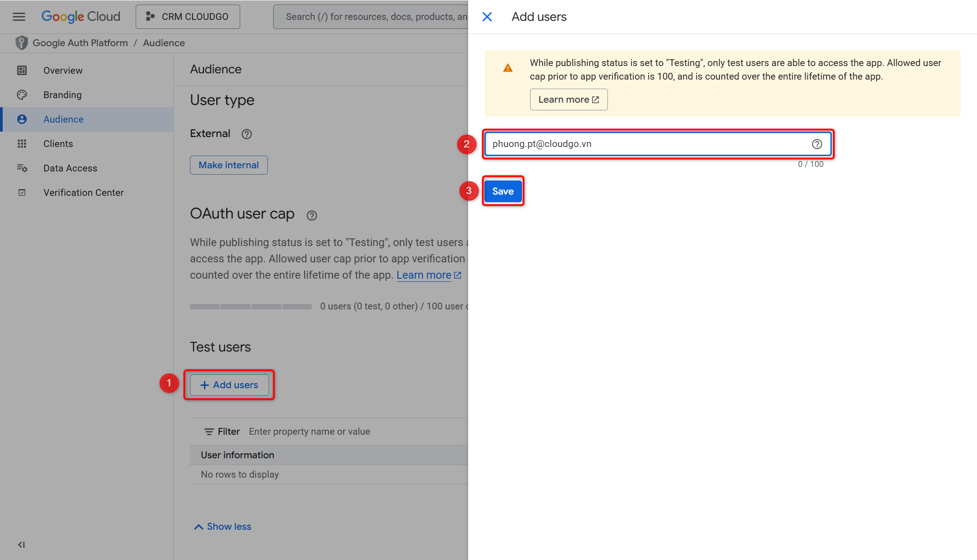This screenshot has width=977, height=560.
Task: Select the Branding palette icon in sidebar
Action: [22, 95]
